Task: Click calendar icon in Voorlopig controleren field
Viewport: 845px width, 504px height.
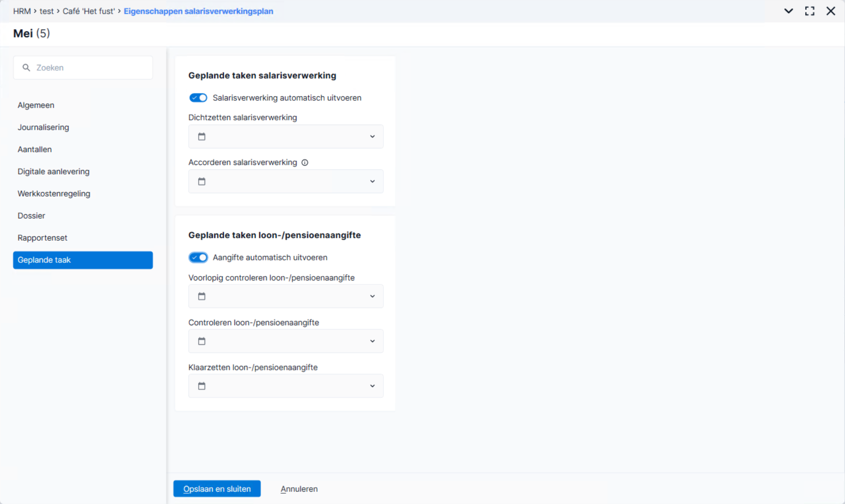Action: pyautogui.click(x=202, y=296)
